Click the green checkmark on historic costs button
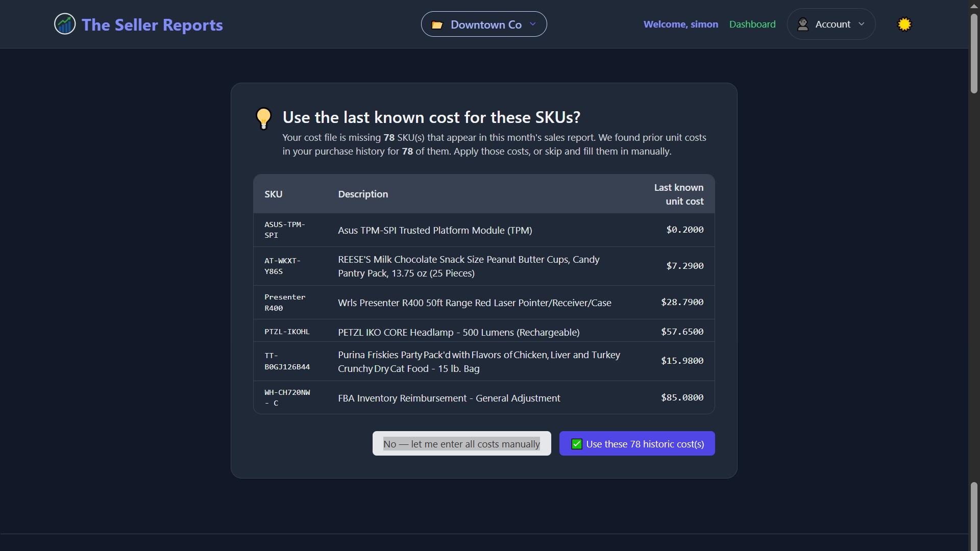 click(x=577, y=444)
